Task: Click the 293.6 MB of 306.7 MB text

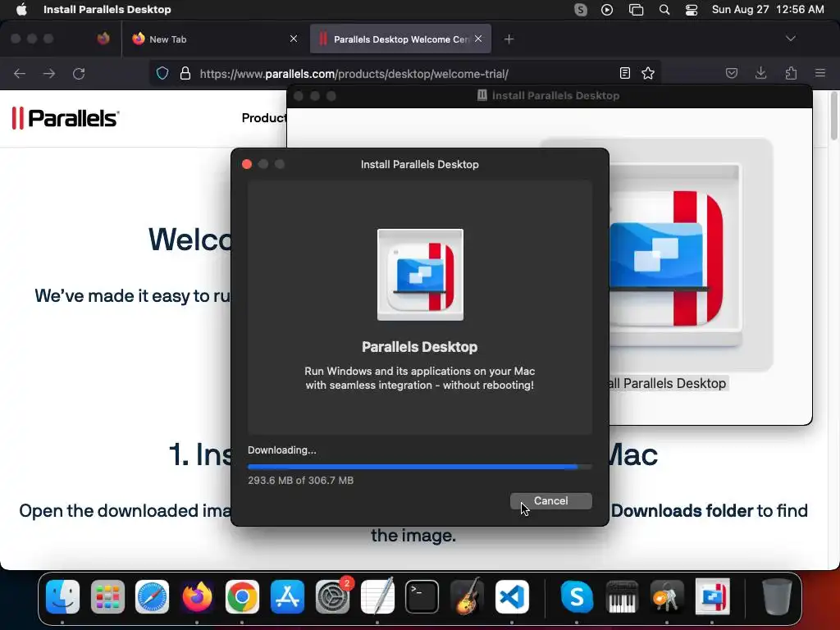Action: (300, 481)
